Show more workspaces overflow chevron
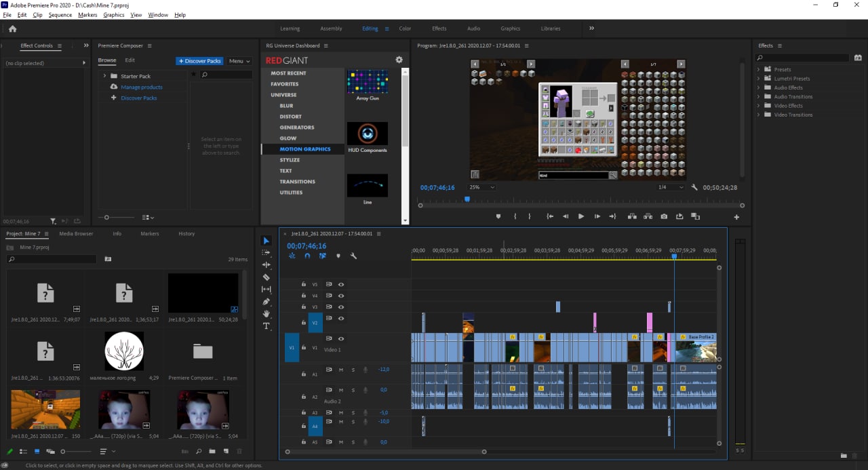The width and height of the screenshot is (868, 470). (x=591, y=28)
